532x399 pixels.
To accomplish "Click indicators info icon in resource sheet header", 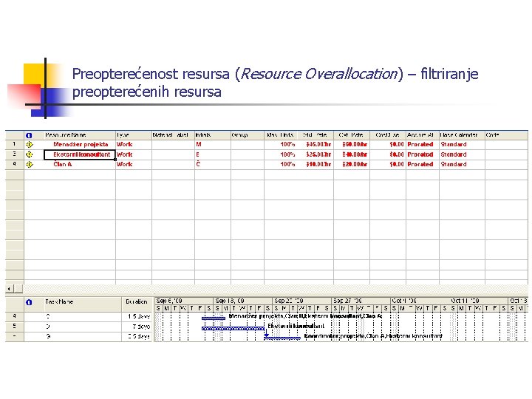I will (x=29, y=135).
